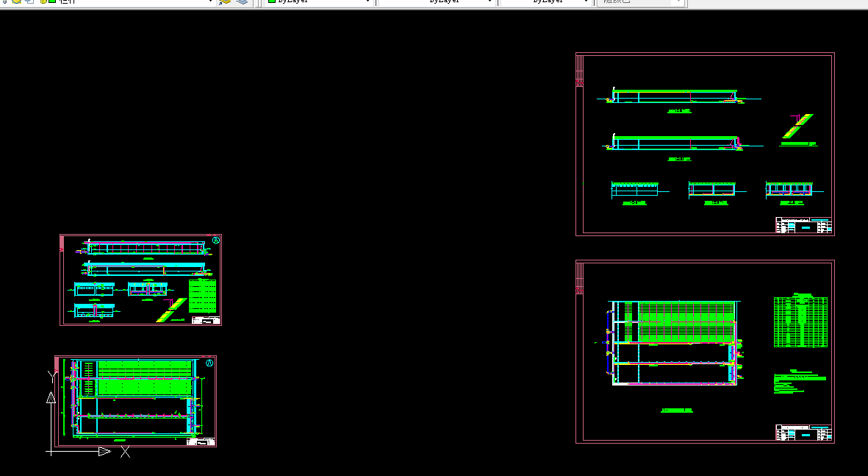Click the solid green table in top-left sheet
Image resolution: width=868 pixels, height=476 pixels.
click(x=202, y=296)
